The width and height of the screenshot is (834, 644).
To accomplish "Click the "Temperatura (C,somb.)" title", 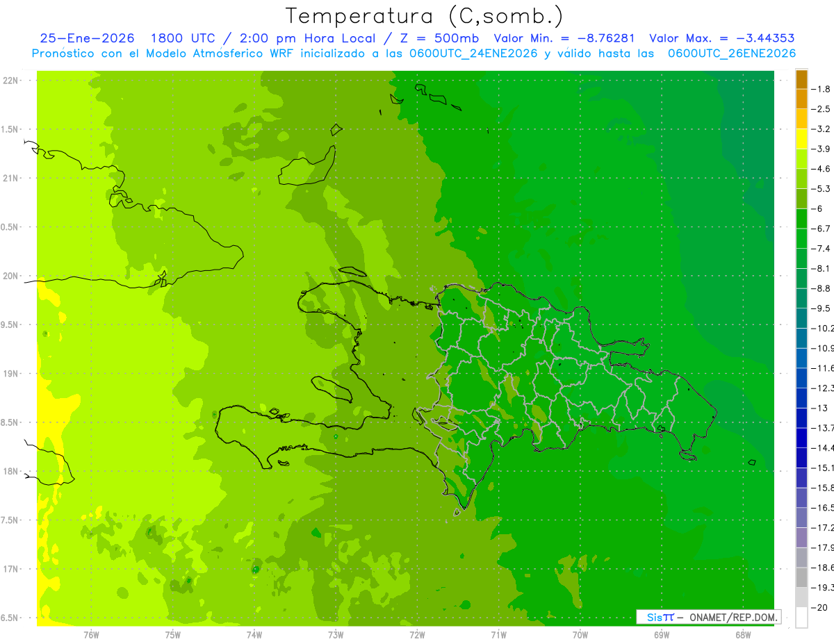I will tap(424, 16).
